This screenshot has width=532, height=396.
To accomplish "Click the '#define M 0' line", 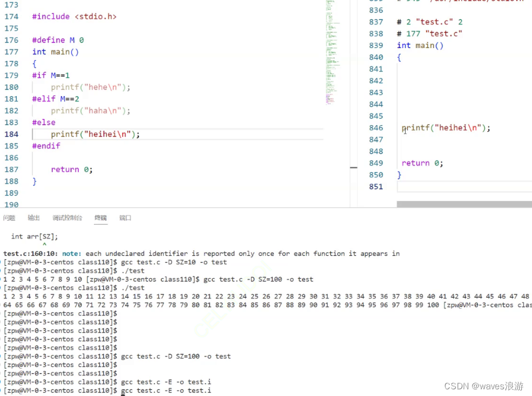I will 58,40.
